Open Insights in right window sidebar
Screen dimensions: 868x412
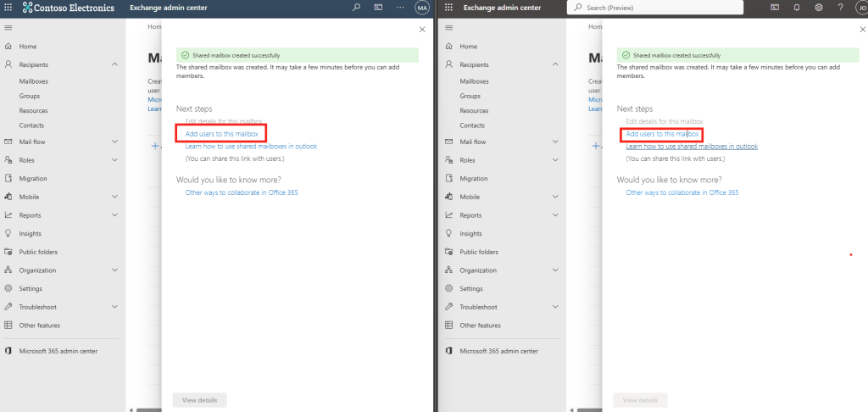pos(470,233)
